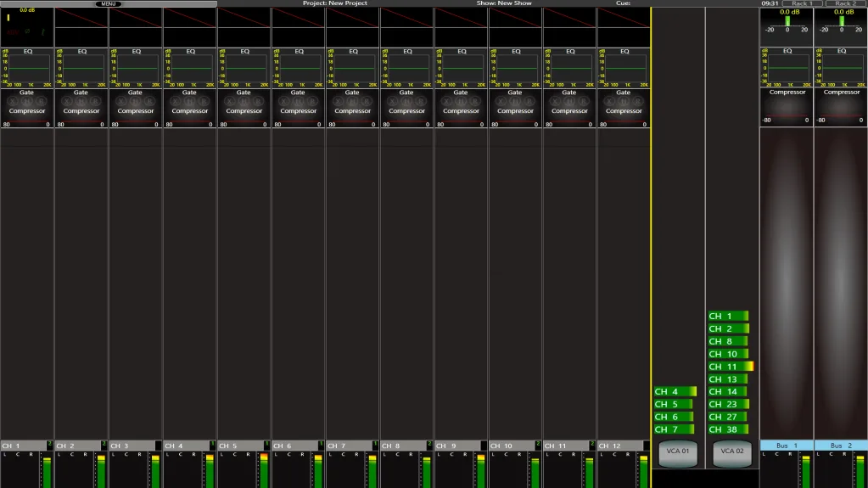Toggle the phase invert symbol on CH 1
868x488 pixels.
pos(27,31)
